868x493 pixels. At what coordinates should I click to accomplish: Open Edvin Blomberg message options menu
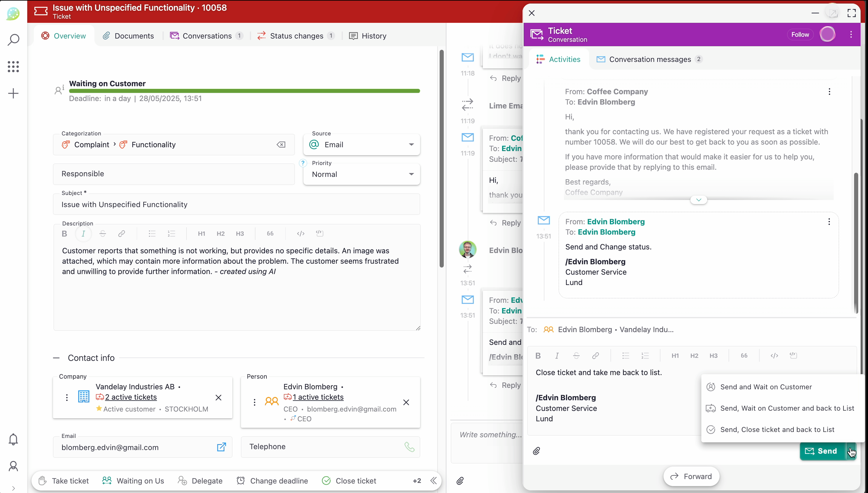[829, 222]
